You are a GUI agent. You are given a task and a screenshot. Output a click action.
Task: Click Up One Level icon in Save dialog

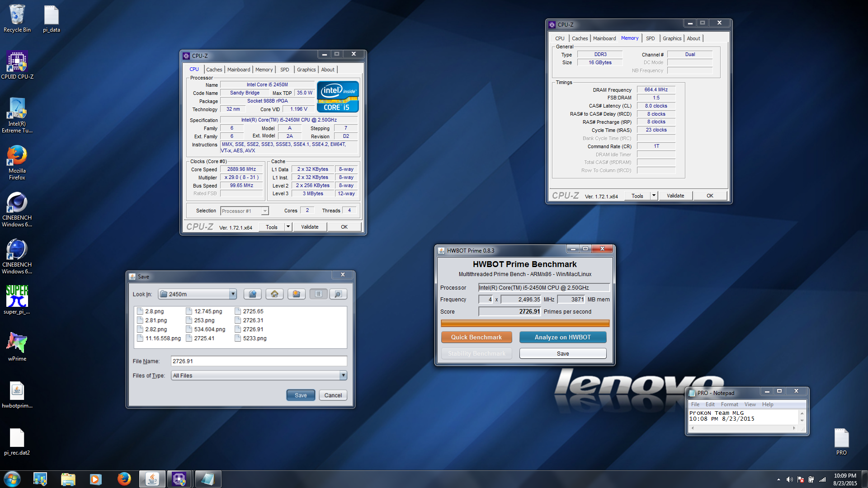(253, 294)
